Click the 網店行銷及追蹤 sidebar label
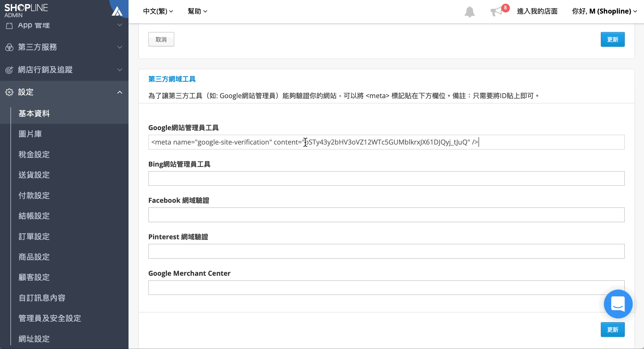The image size is (644, 349). pyautogui.click(x=45, y=70)
